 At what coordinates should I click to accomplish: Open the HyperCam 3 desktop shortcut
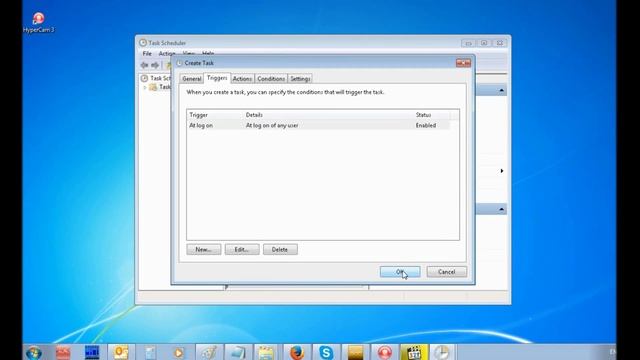tap(38, 22)
